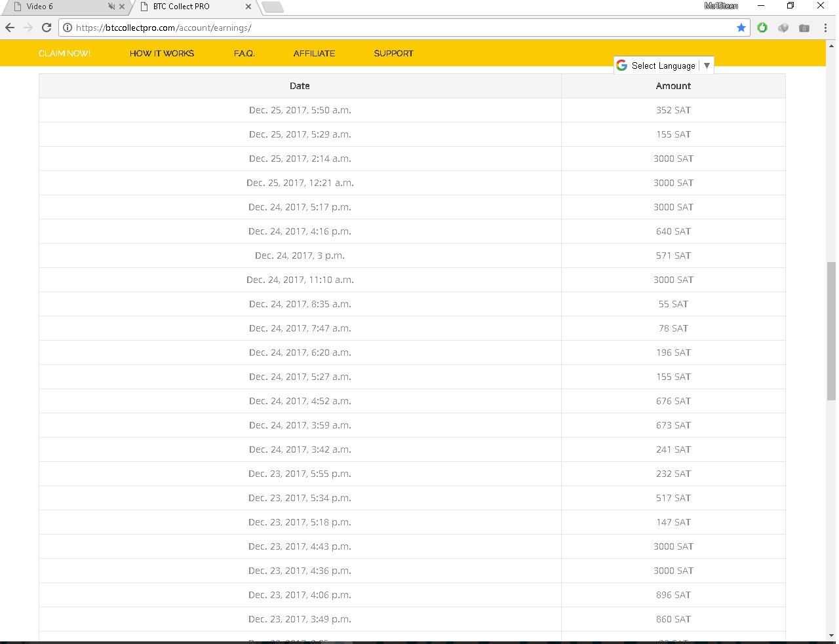Click the vertical scrollbar thumb

click(831, 331)
